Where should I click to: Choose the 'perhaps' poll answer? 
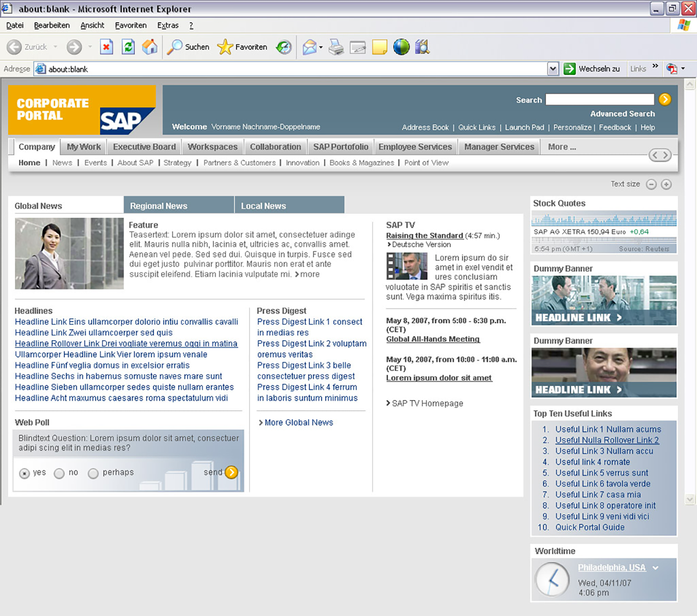pos(93,473)
